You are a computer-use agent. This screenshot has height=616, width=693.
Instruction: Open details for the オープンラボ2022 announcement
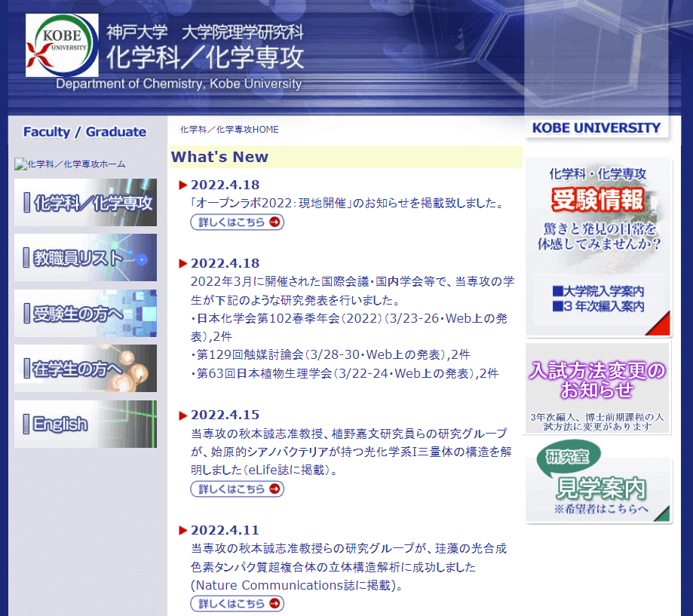[x=237, y=222]
